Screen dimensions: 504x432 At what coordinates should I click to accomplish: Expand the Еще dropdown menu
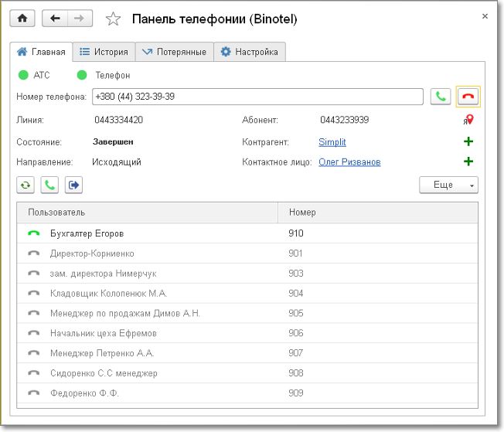click(x=448, y=185)
